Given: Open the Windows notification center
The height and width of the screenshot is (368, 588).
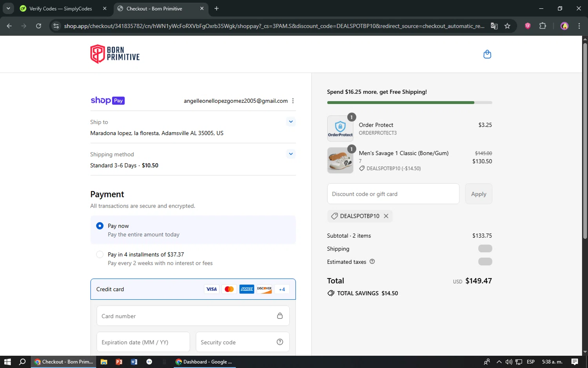Looking at the screenshot, I should click(x=575, y=362).
